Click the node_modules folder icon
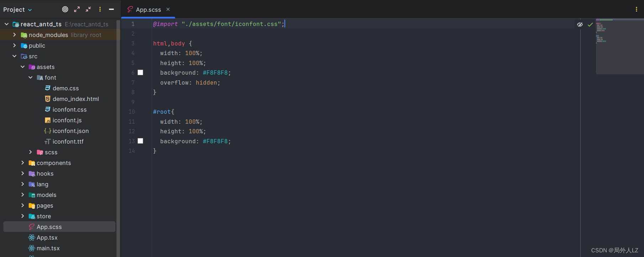The height and width of the screenshot is (257, 644). (x=24, y=35)
